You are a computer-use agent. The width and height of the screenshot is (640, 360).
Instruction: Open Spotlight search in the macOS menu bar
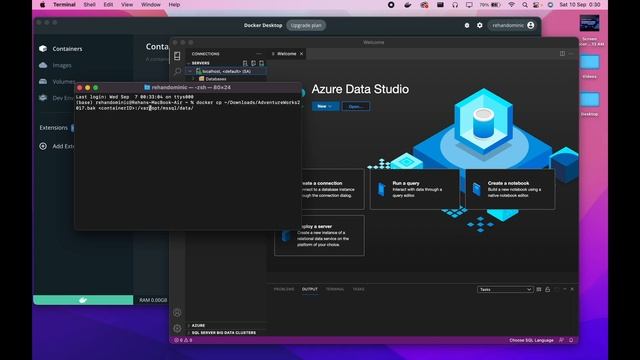524,5
